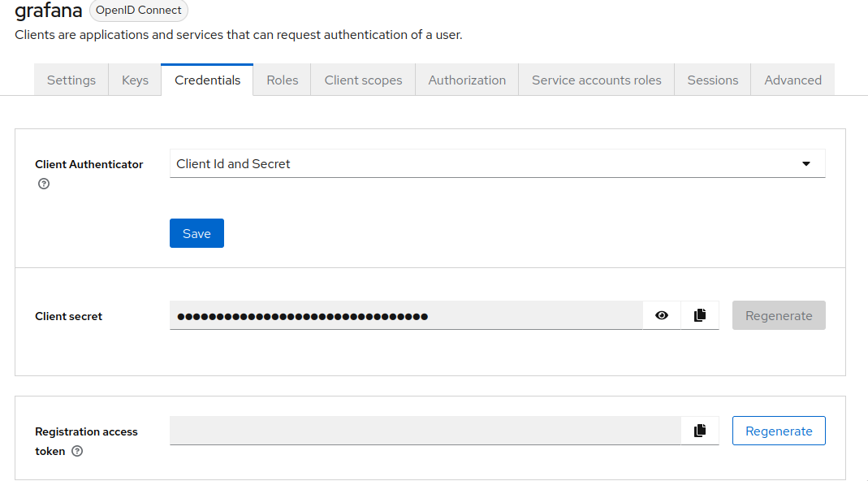The height and width of the screenshot is (481, 868).
Task: Regenerate the registration access token
Action: (x=779, y=431)
